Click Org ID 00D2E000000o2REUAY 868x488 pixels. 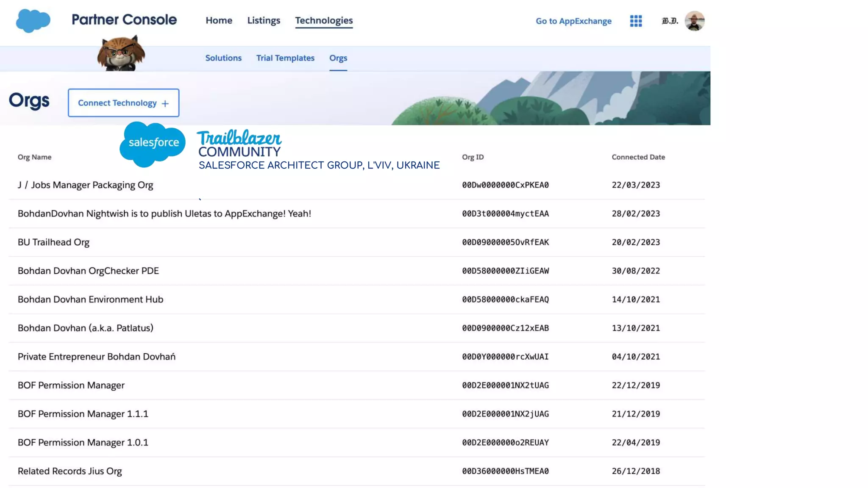[505, 442]
